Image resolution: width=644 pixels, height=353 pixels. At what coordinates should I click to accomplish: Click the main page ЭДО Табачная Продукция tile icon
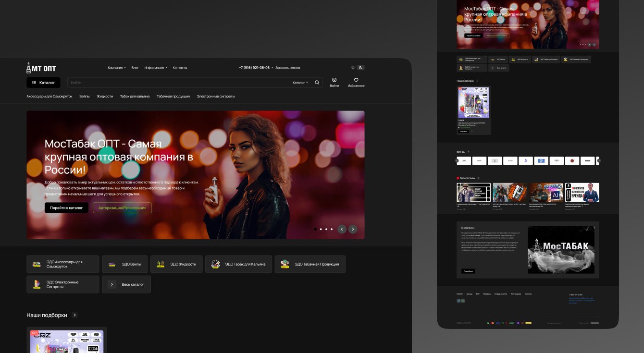[285, 264]
